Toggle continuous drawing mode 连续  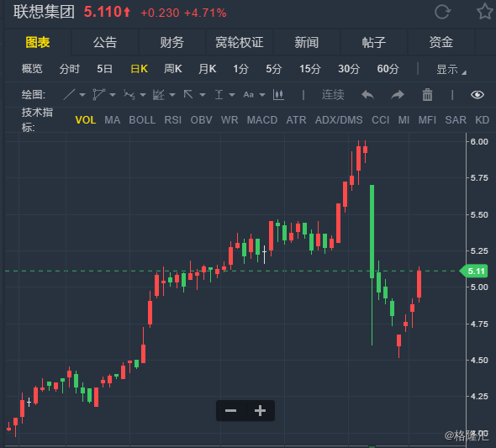click(x=333, y=94)
